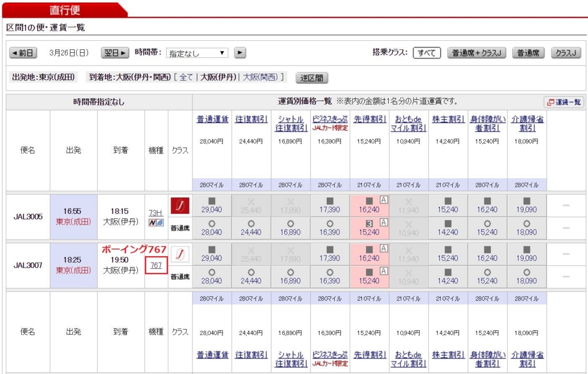Viewport: 588px width, 374px height.
Task: Click JAL3007 flight name cell
Action: [28, 265]
